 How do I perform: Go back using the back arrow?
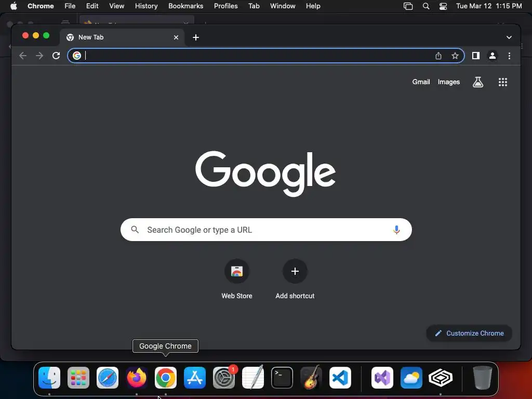pyautogui.click(x=23, y=56)
